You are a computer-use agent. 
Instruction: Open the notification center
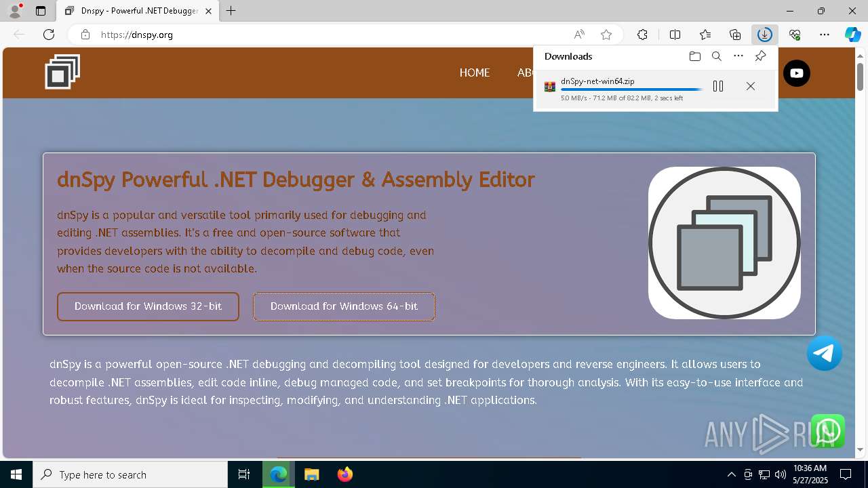846,474
